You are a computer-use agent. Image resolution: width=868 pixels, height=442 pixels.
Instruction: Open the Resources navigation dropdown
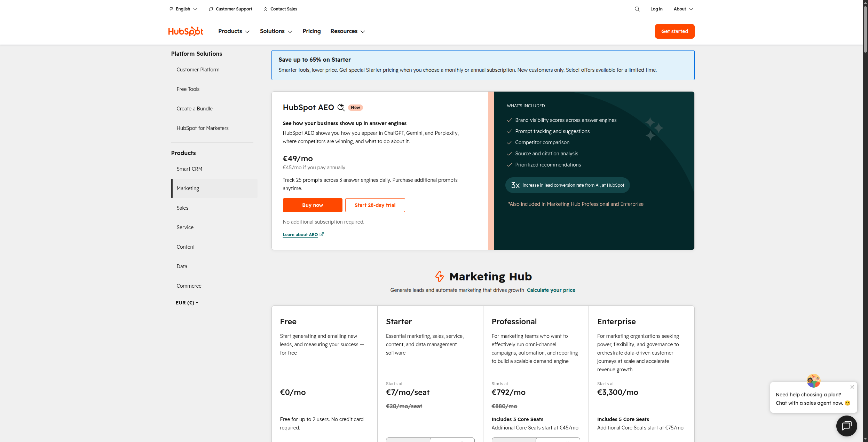348,31
